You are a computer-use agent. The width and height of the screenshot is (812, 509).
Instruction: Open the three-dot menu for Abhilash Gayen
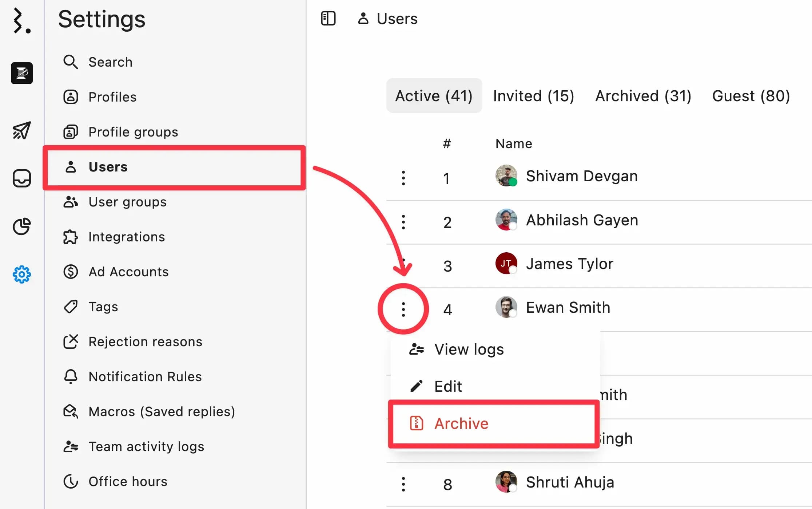(x=403, y=222)
